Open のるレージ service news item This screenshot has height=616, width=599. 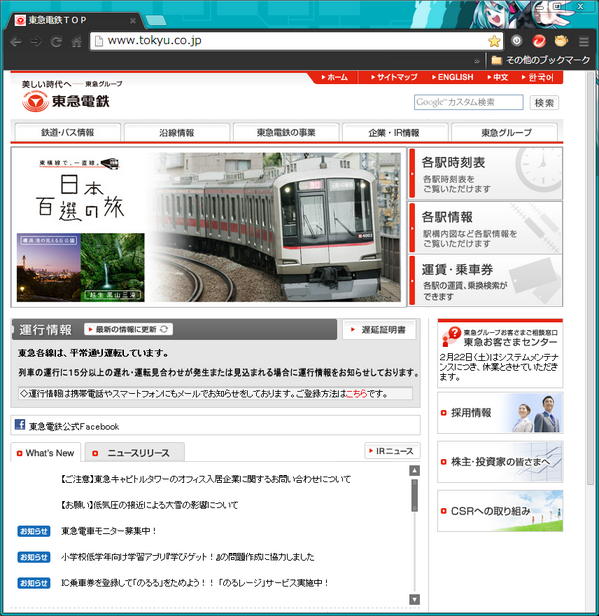(195, 583)
